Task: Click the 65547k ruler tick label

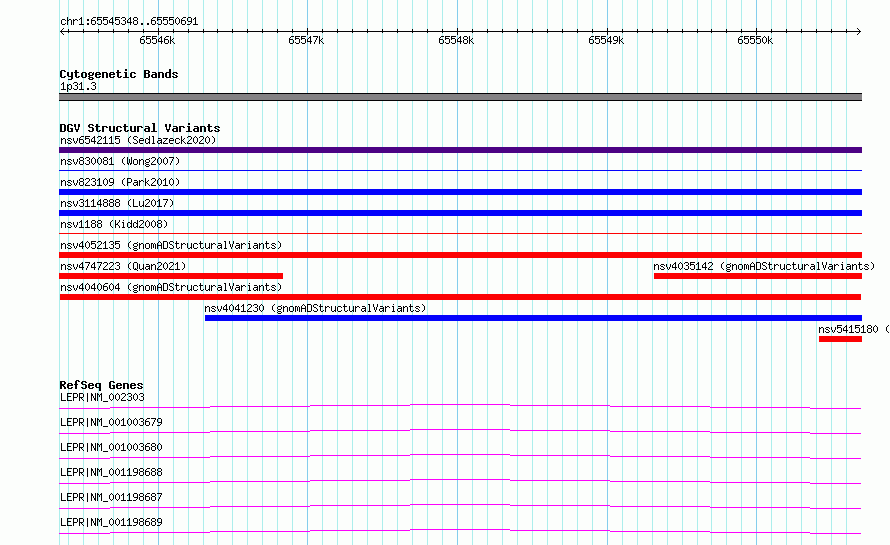Action: [307, 40]
